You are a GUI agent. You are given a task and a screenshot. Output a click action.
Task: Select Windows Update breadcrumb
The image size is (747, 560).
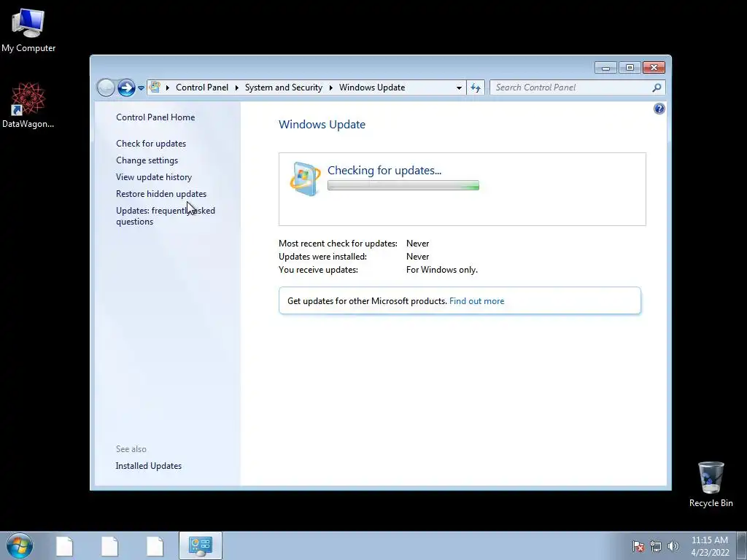click(372, 87)
